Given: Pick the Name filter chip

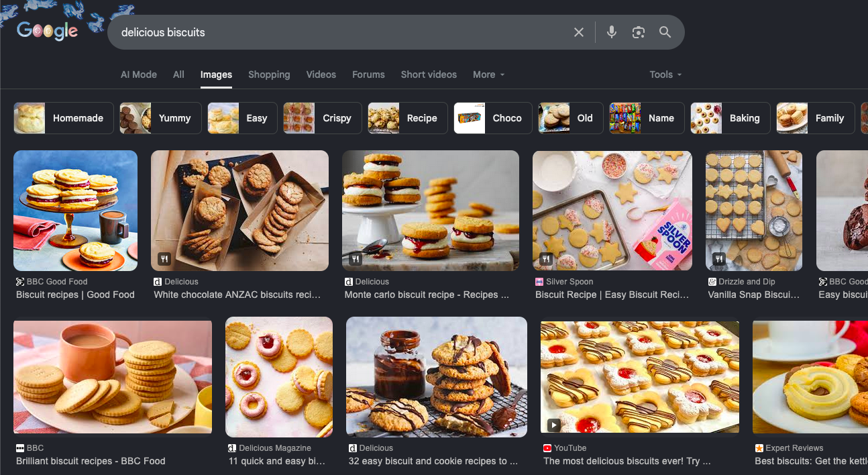Looking at the screenshot, I should click(647, 118).
